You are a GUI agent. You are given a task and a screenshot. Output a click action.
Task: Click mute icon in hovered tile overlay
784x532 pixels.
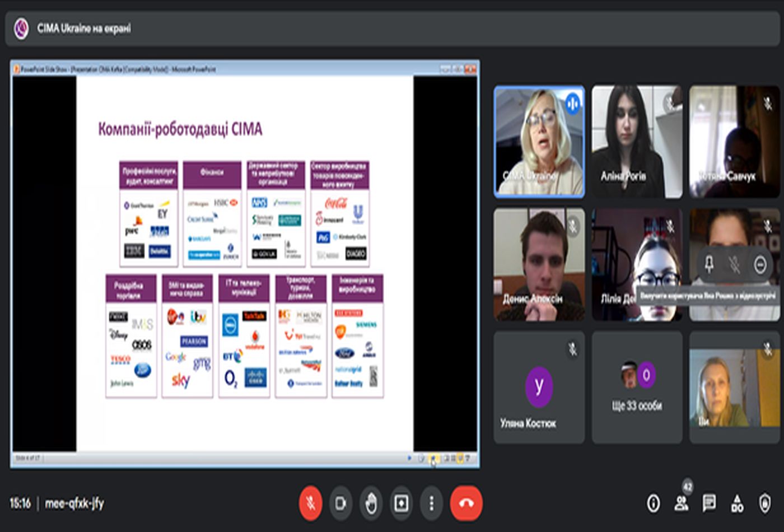(x=734, y=264)
